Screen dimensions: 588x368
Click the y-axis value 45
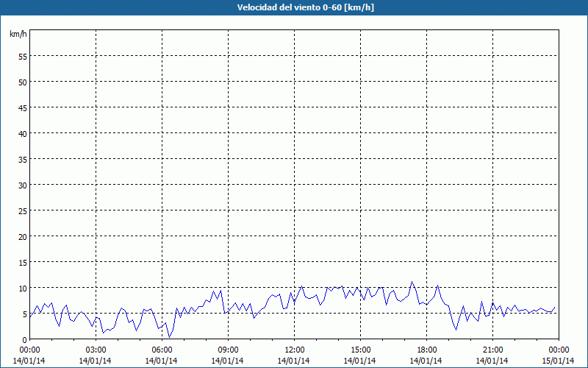(x=23, y=107)
